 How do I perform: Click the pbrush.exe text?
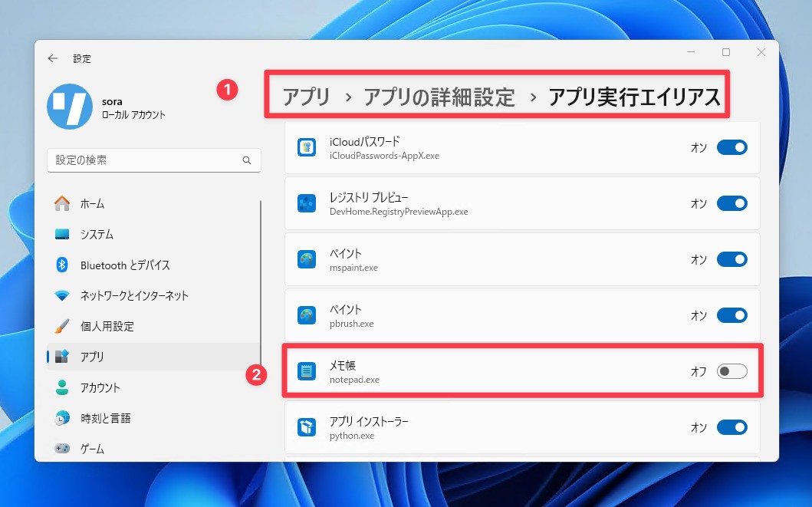352,324
